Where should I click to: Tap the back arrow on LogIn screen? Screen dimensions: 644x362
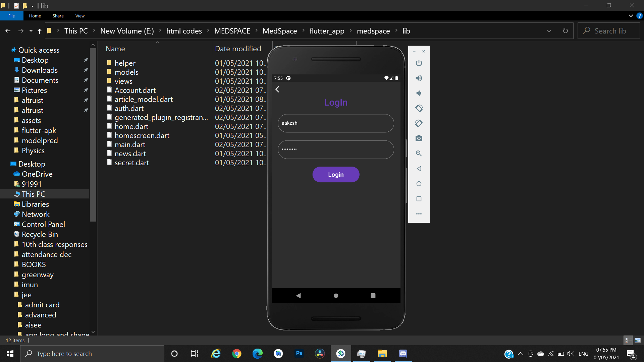pos(277,89)
